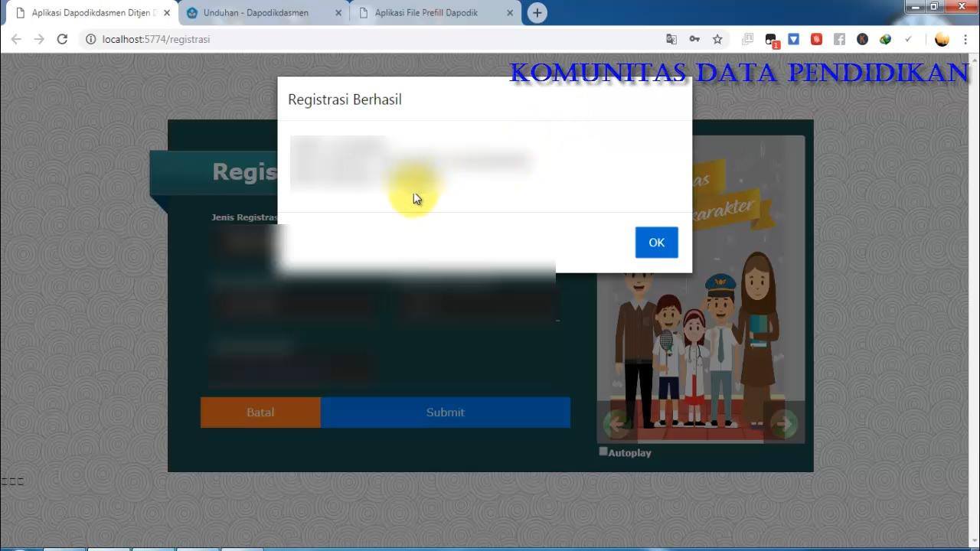Click the Facebook extension icon

(x=840, y=39)
